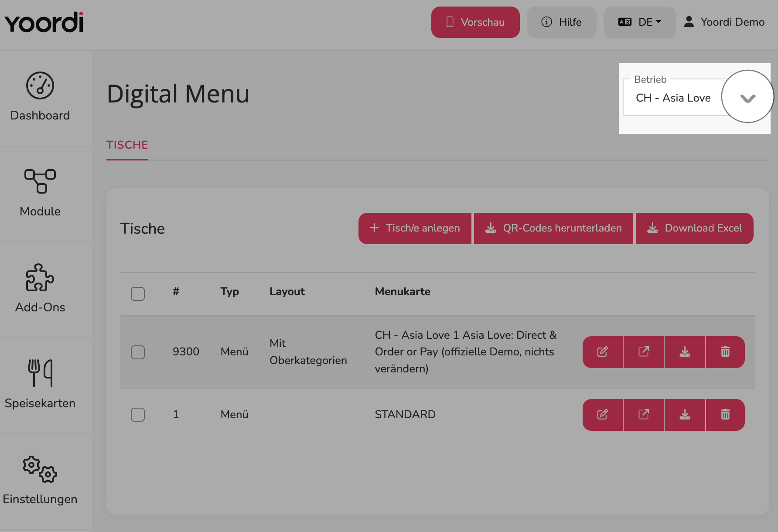Viewport: 778px width, 532px height.
Task: Open the Module flowchart icon
Action: 40,181
